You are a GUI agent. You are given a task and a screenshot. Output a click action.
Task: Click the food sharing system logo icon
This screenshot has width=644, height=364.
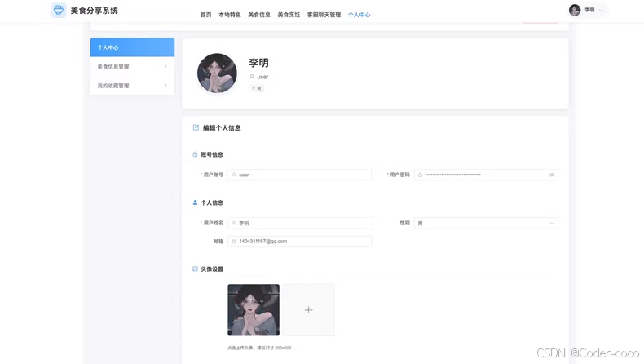coord(59,11)
